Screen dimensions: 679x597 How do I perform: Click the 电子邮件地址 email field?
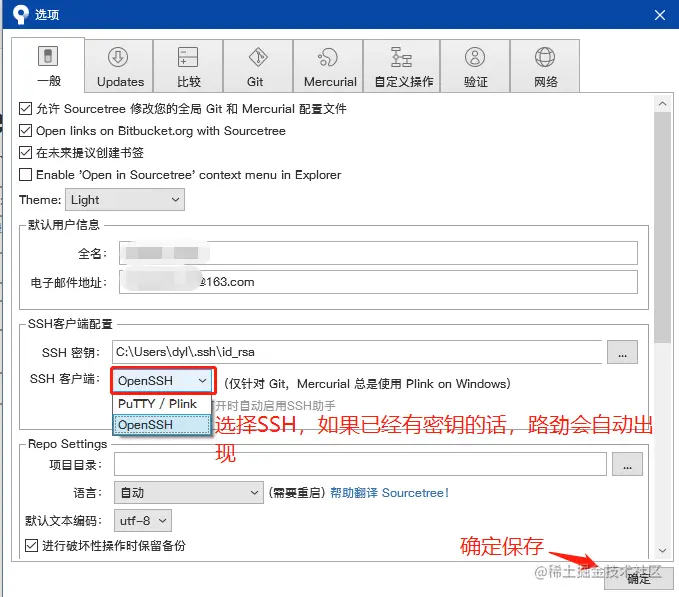tap(378, 282)
